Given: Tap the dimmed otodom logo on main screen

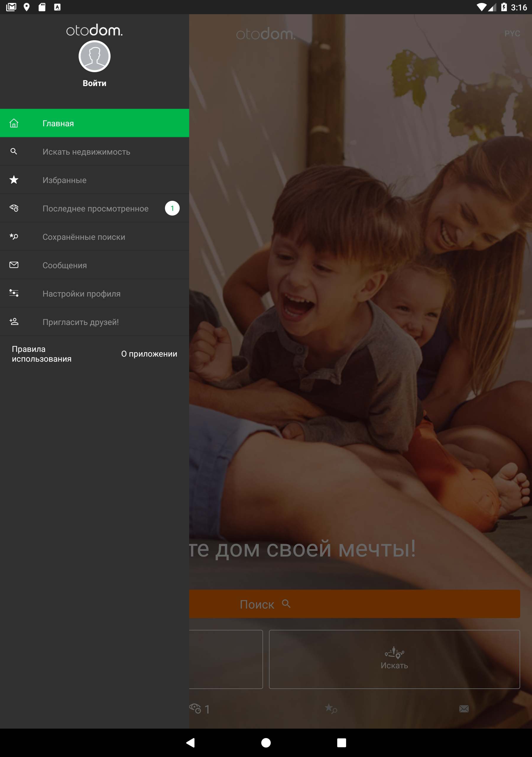Looking at the screenshot, I should [x=266, y=34].
